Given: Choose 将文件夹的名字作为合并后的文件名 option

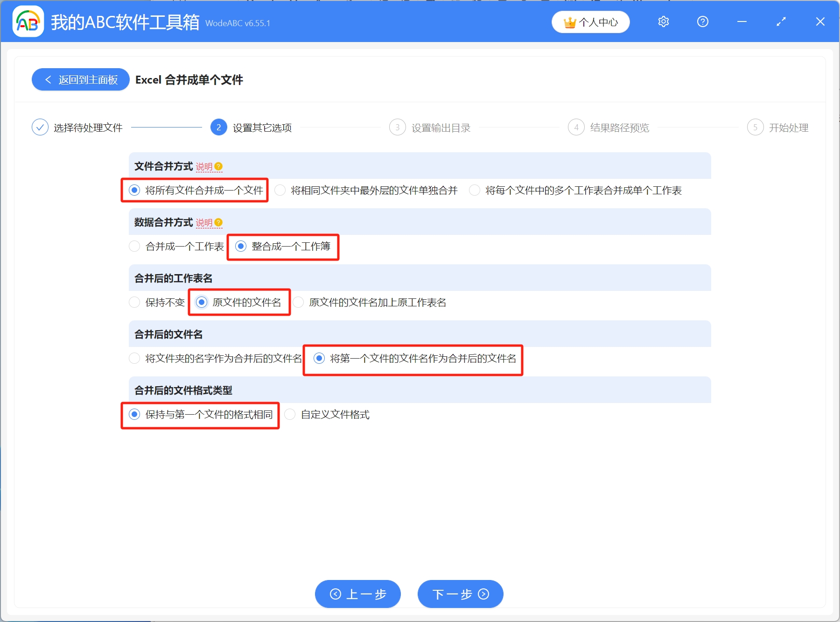Looking at the screenshot, I should coord(134,359).
